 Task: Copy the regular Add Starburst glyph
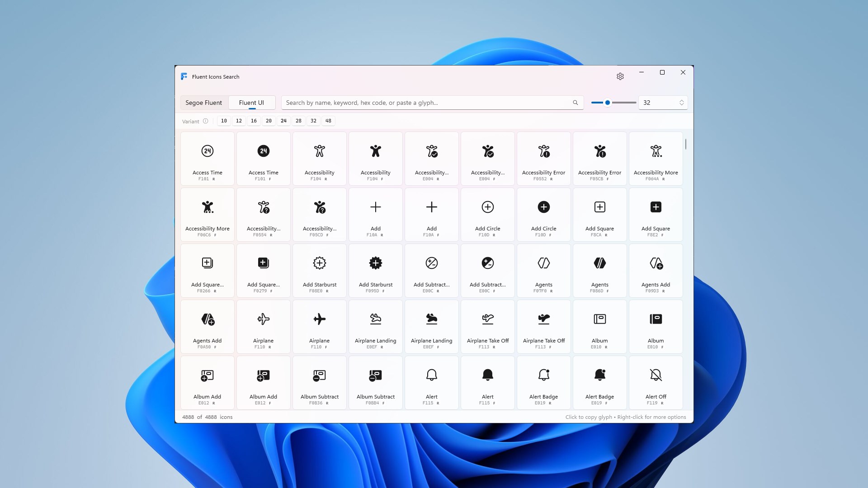pos(320,271)
